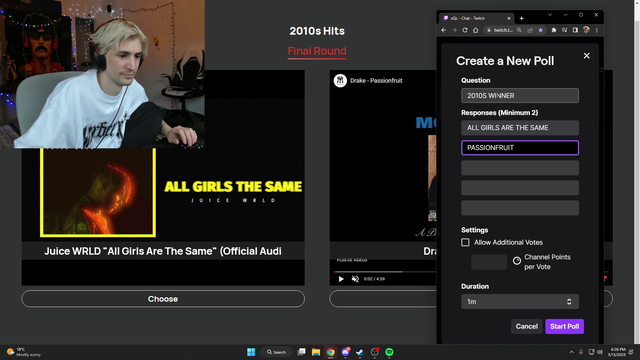
Task: Click the zoom magnifier icon in address bar
Action: click(519, 30)
